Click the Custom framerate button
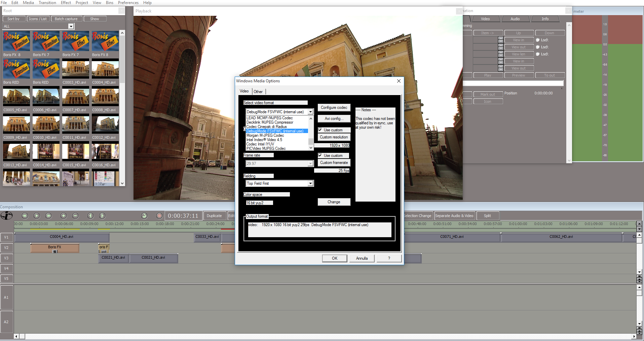The height and width of the screenshot is (341, 644). tap(334, 163)
